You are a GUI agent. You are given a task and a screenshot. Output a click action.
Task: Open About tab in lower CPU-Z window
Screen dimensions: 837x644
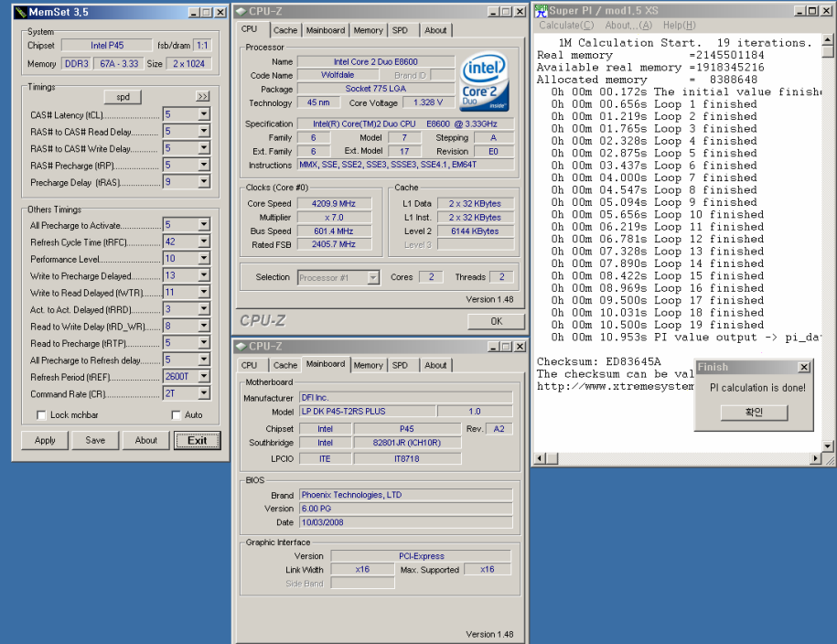tap(435, 365)
